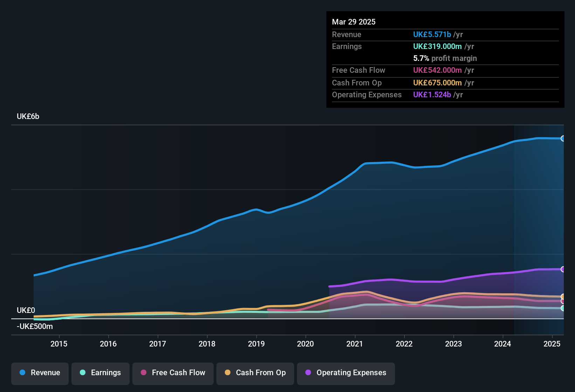Image resolution: width=575 pixels, height=392 pixels.
Task: Select the Operating Expenses endpoint marker
Action: [x=563, y=269]
